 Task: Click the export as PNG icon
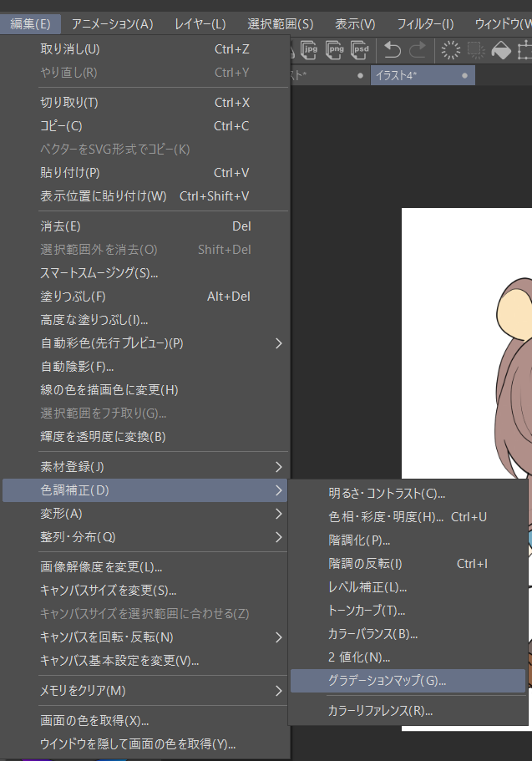[x=334, y=50]
